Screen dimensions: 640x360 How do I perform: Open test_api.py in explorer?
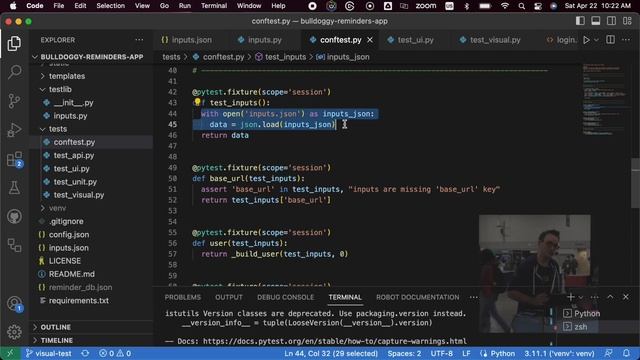pos(74,156)
